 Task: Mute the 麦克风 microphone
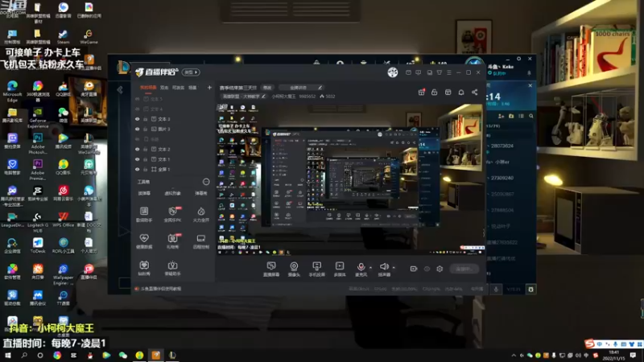coord(361,269)
